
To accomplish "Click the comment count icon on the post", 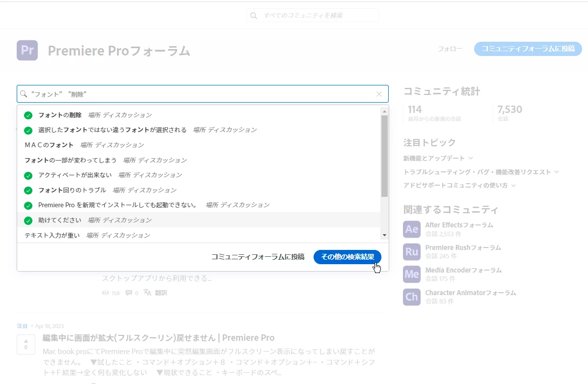I will [129, 293].
